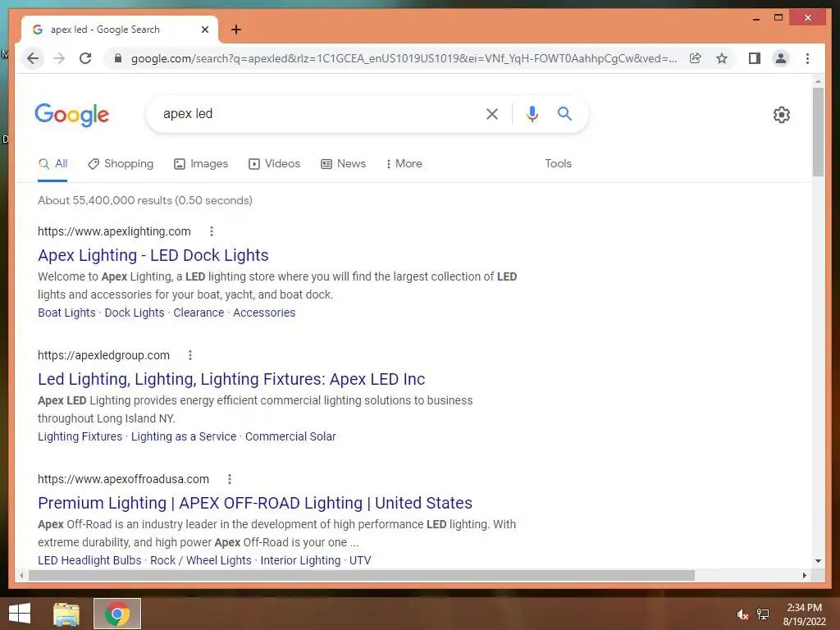Viewport: 840px width, 630px height.
Task: Switch to the Shopping tab
Action: coord(121,164)
